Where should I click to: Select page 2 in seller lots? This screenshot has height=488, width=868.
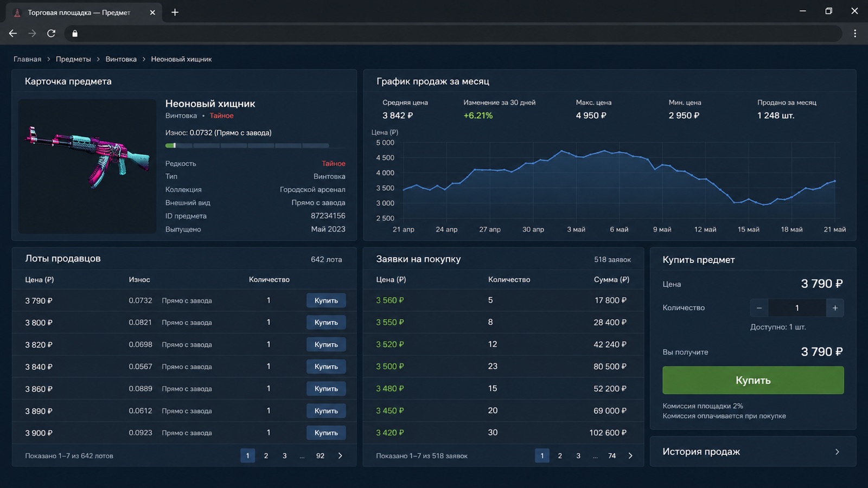coord(266,456)
